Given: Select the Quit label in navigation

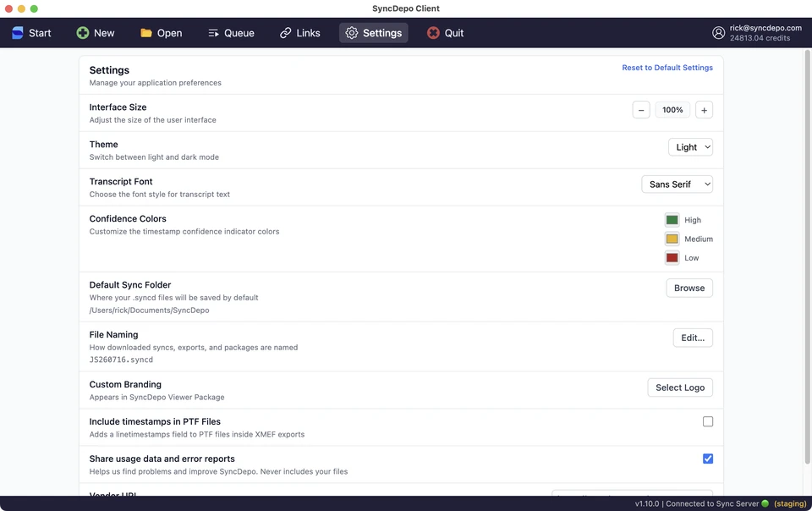Looking at the screenshot, I should pyautogui.click(x=454, y=33).
